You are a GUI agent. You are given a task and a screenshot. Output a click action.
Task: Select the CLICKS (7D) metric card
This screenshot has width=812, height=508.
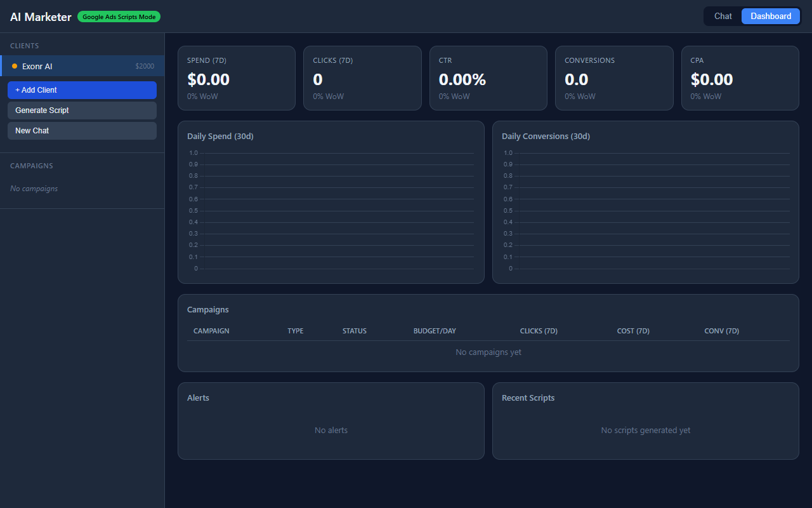coord(362,78)
